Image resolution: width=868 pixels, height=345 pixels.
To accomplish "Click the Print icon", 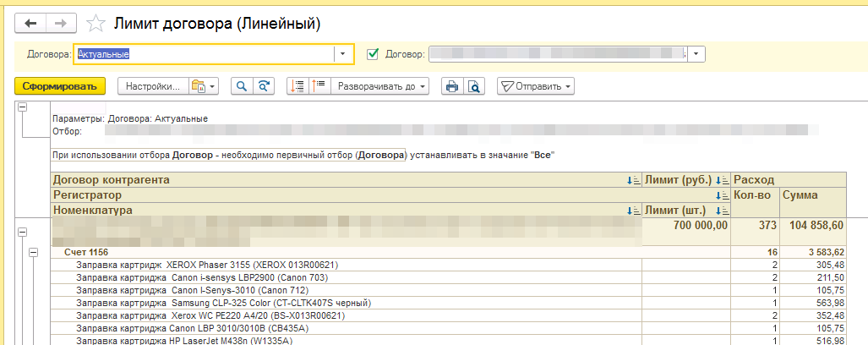I will pyautogui.click(x=452, y=86).
